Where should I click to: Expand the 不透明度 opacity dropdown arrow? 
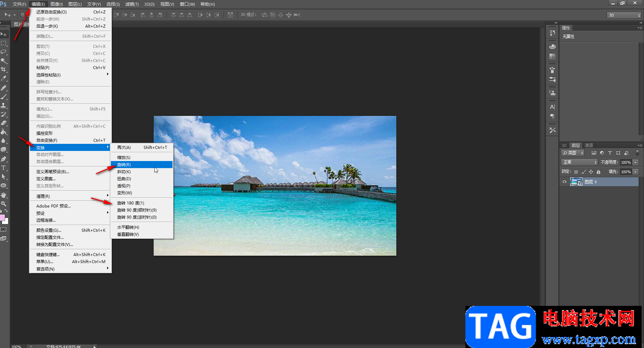tap(636, 162)
